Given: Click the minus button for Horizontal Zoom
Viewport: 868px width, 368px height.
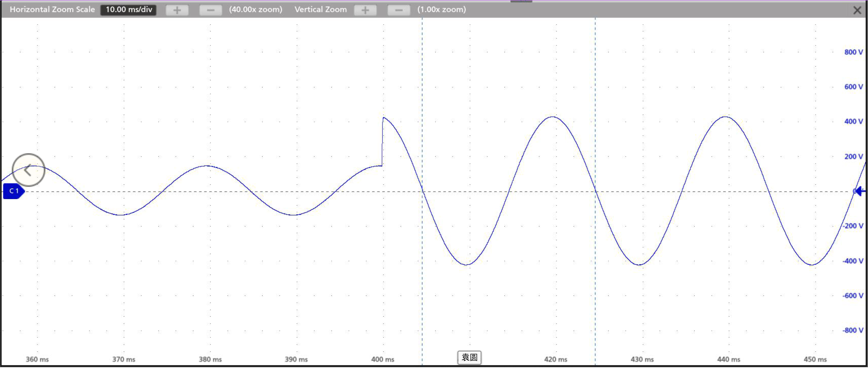Looking at the screenshot, I should 210,10.
